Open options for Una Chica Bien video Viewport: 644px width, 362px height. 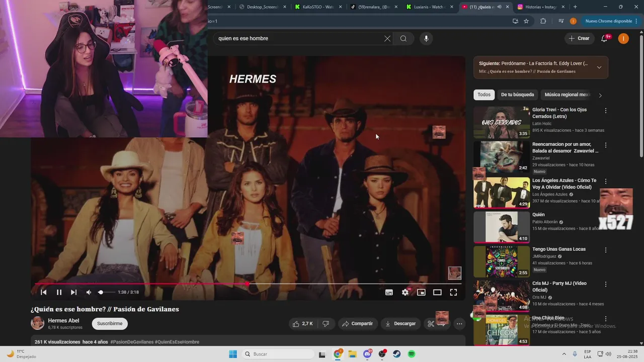pyautogui.click(x=606, y=319)
